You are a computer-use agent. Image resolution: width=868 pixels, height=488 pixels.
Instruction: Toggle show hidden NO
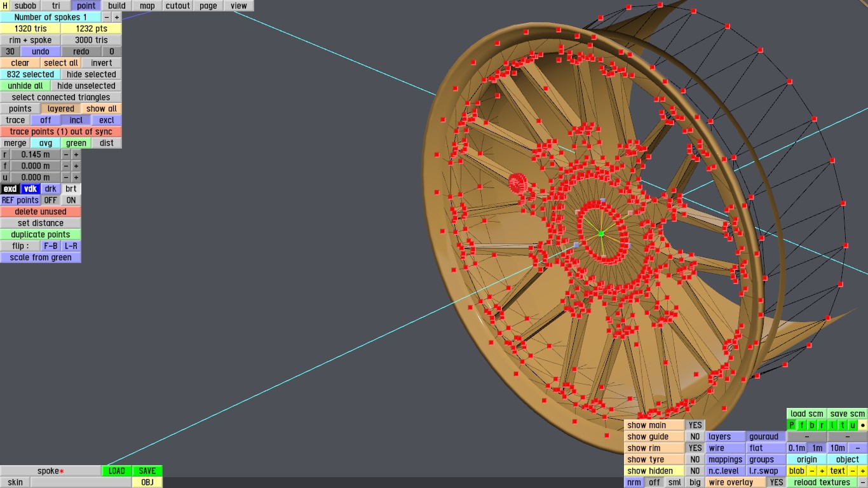click(x=695, y=471)
